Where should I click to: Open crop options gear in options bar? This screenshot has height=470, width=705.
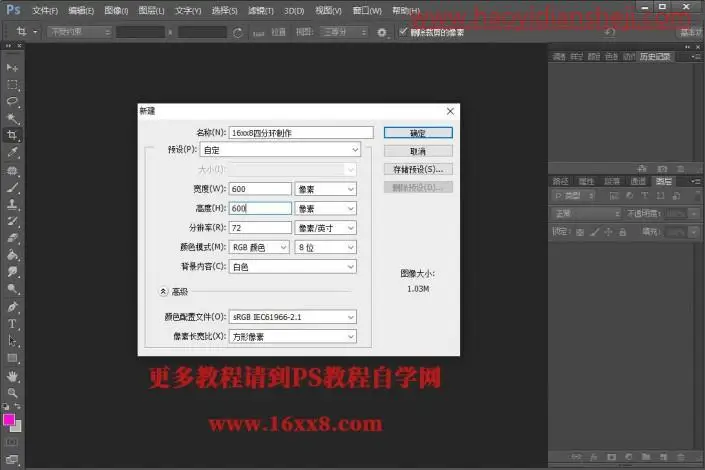(x=381, y=32)
